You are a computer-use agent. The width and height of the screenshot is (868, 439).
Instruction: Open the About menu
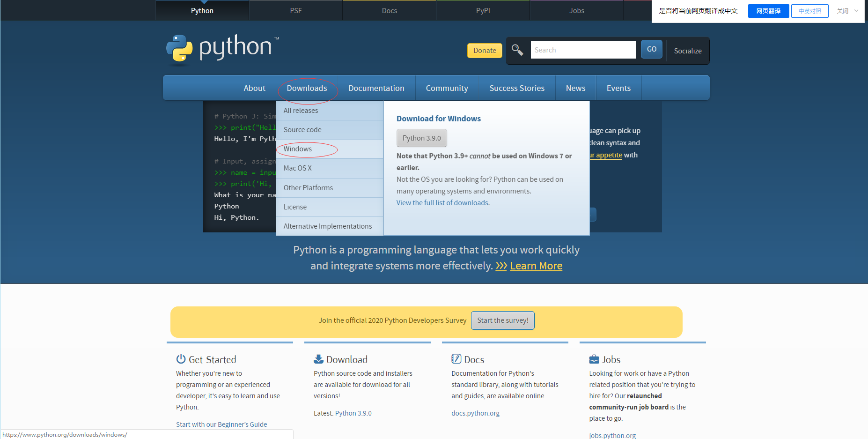[x=254, y=88]
